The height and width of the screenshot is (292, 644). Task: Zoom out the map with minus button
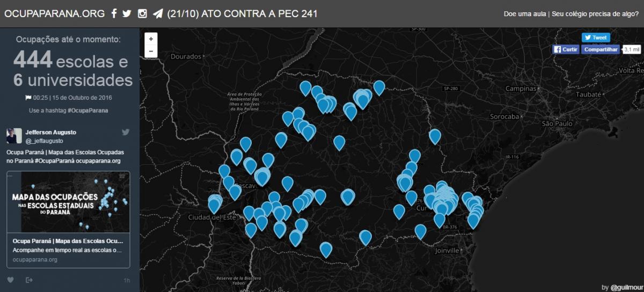coord(151,52)
